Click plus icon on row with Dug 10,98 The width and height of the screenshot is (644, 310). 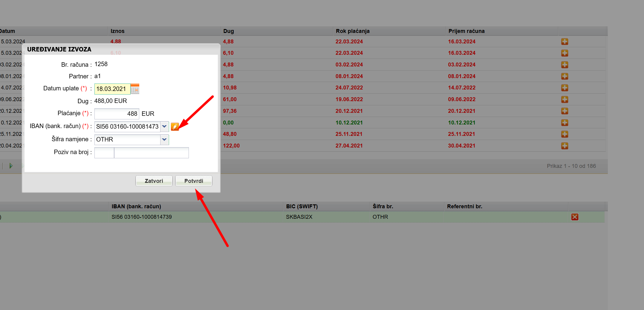[565, 88]
